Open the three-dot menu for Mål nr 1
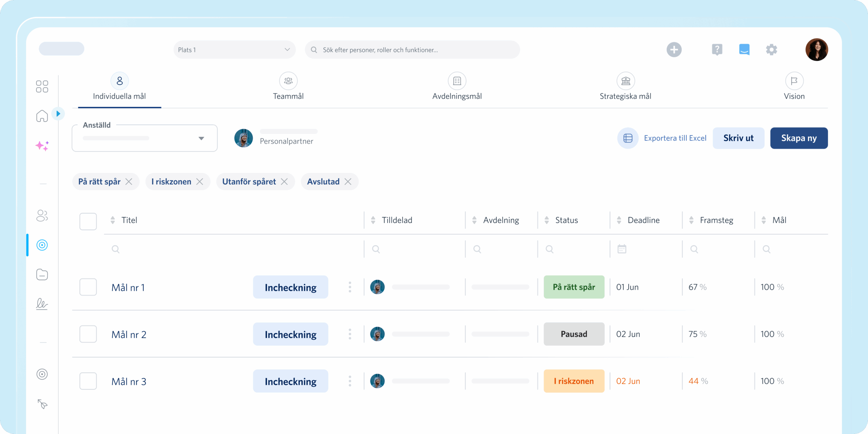Image resolution: width=868 pixels, height=434 pixels. tap(350, 287)
